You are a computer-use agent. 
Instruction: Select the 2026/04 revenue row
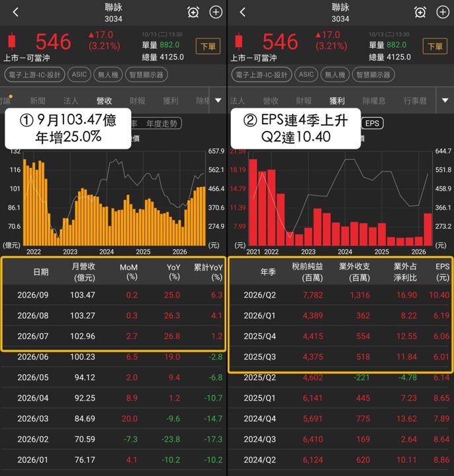tap(113, 398)
